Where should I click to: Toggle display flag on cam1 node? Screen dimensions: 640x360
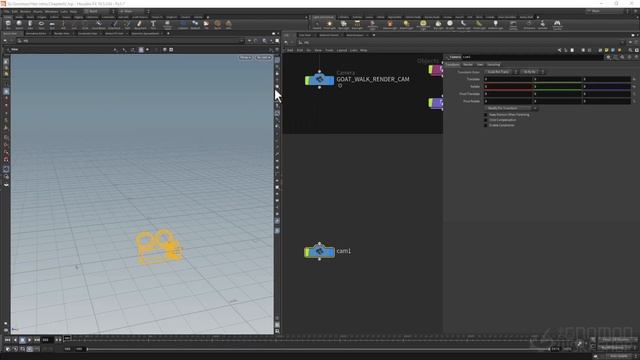coord(307,252)
